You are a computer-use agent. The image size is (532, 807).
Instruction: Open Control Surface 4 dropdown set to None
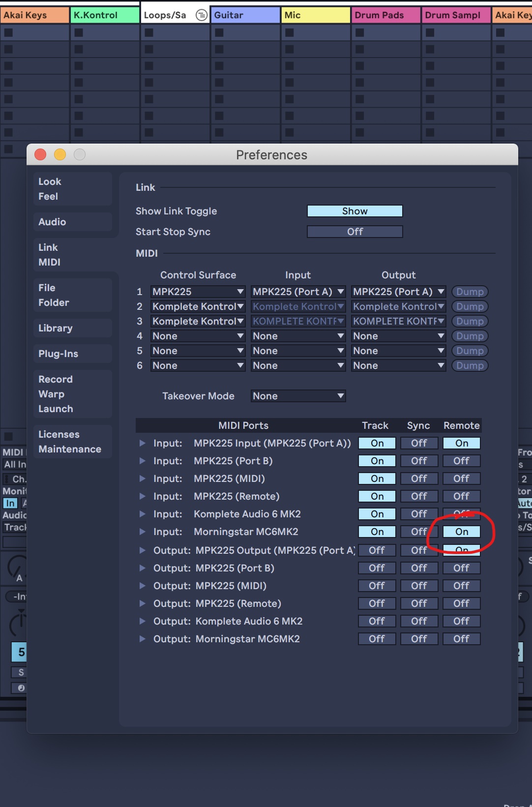pyautogui.click(x=198, y=336)
